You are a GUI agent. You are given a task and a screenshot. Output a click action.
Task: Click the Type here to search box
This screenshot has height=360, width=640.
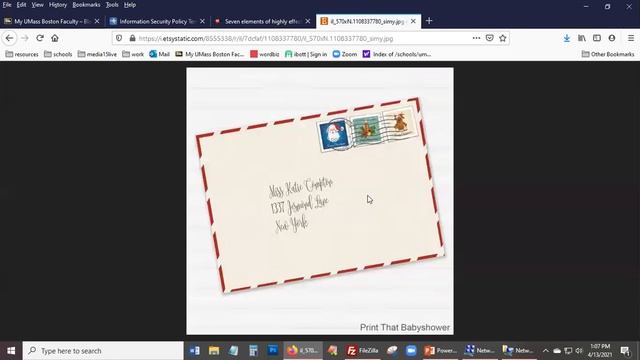tap(103, 351)
